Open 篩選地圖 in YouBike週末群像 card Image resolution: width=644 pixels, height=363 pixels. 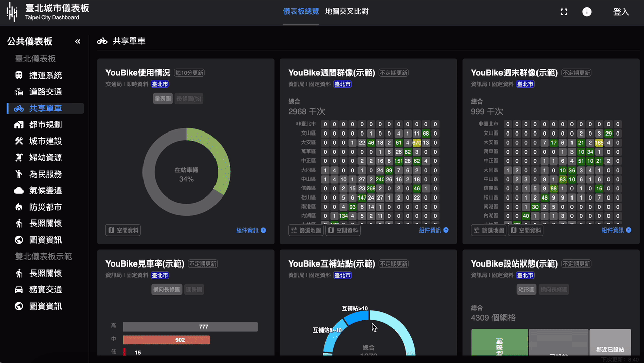pyautogui.click(x=488, y=230)
